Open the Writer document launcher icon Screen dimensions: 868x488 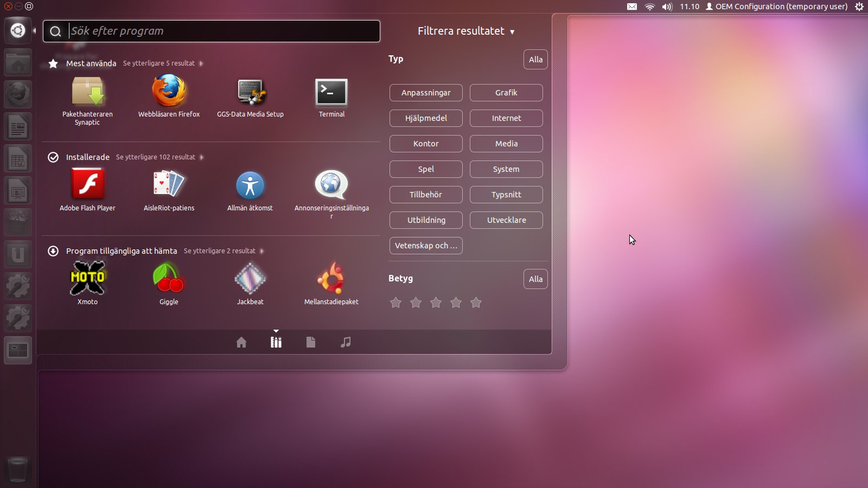click(x=18, y=127)
